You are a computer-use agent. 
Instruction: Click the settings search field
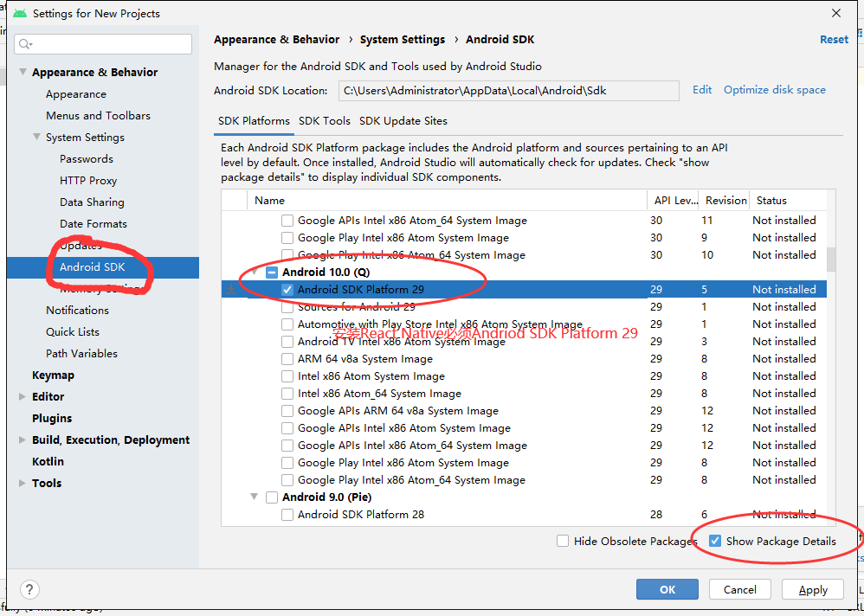click(x=103, y=44)
